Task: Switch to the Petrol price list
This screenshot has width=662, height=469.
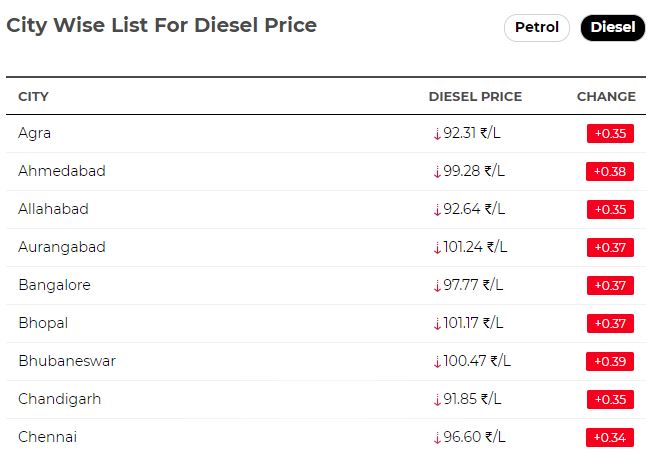Action: coord(536,28)
